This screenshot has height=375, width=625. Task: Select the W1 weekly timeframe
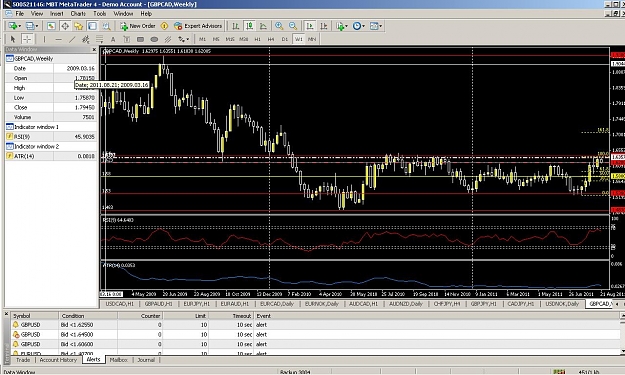[x=299, y=39]
